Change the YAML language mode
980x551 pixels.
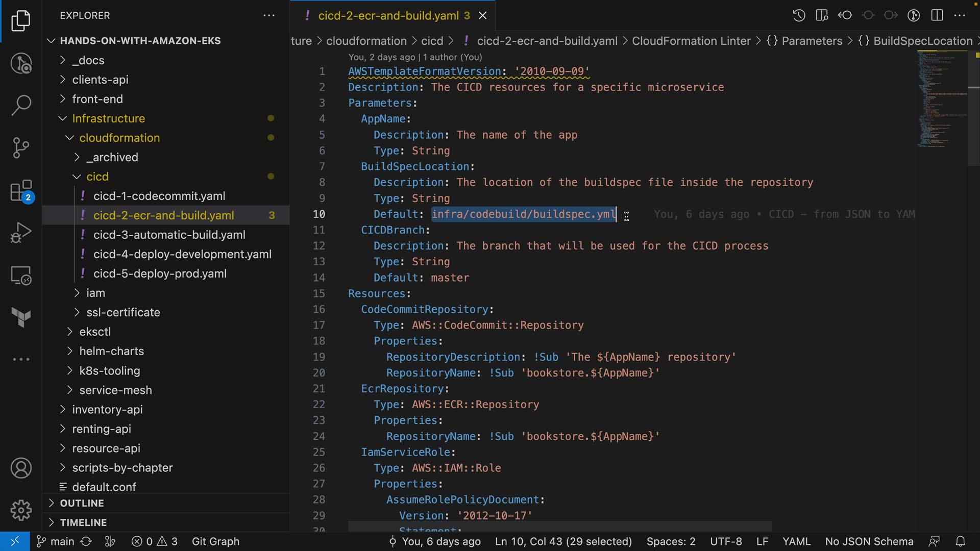796,541
